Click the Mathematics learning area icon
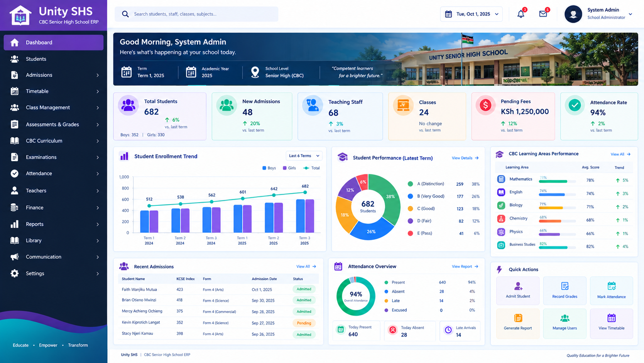 (501, 179)
